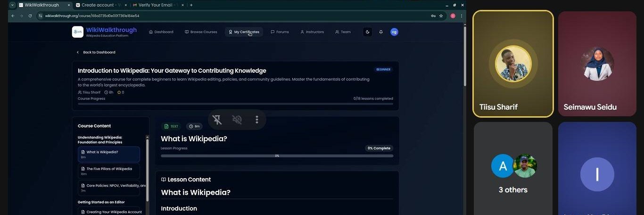Open the browser profile icon
Image resolution: width=644 pixels, height=215 pixels.
[x=453, y=16]
